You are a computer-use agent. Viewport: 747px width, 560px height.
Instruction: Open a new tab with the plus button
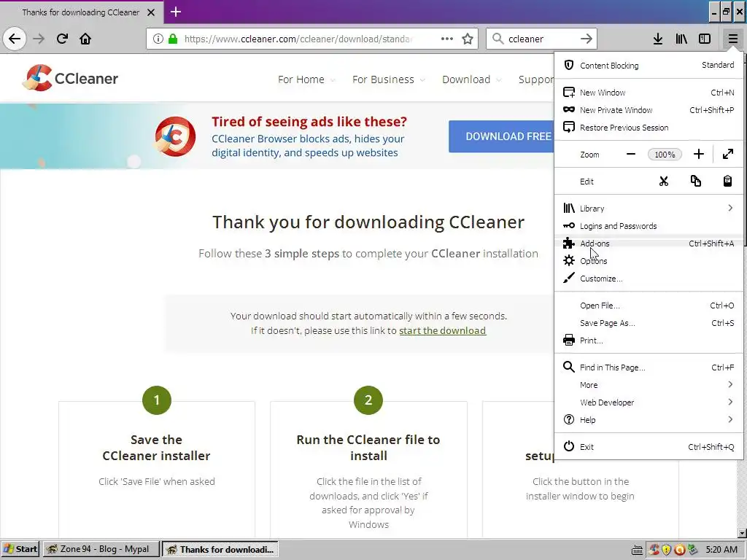coord(176,12)
